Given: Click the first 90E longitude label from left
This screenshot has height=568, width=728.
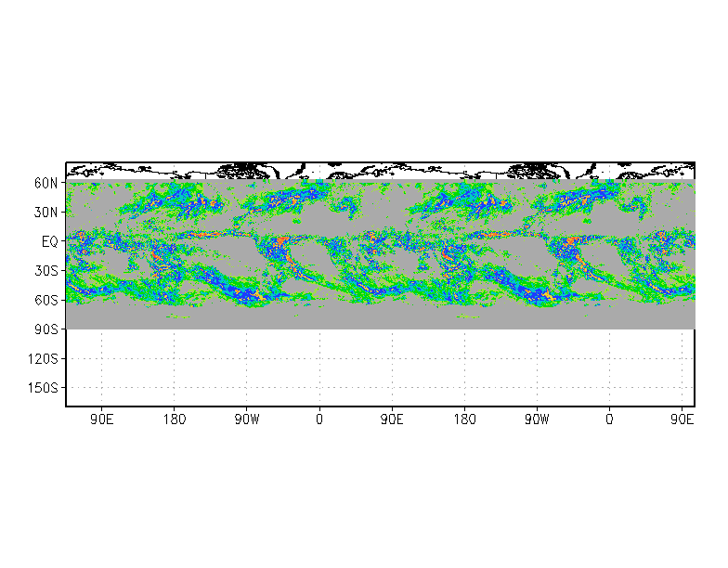Looking at the screenshot, I should [x=102, y=420].
